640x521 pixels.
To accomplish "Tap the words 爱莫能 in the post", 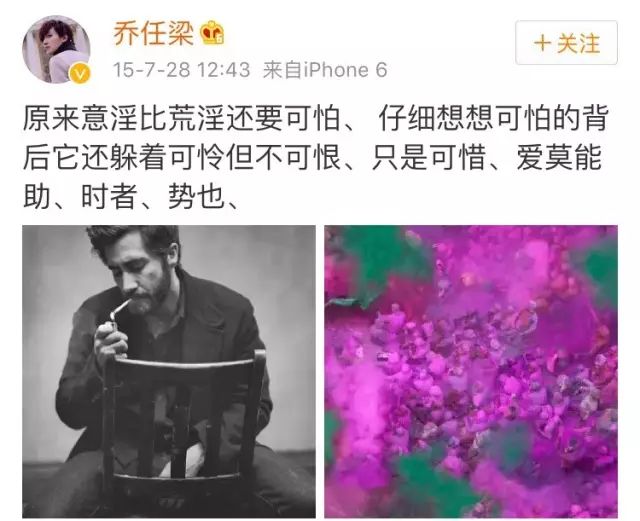I will [x=560, y=158].
